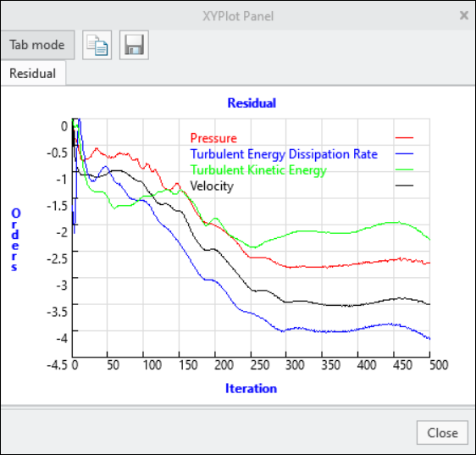The height and width of the screenshot is (455, 476).
Task: Click the -4.5 tick label on y-axis
Action: point(57,365)
